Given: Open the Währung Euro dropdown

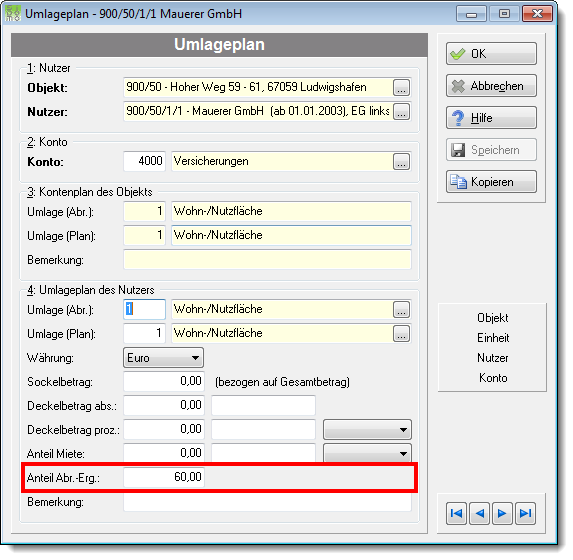Looking at the screenshot, I should tap(163, 357).
